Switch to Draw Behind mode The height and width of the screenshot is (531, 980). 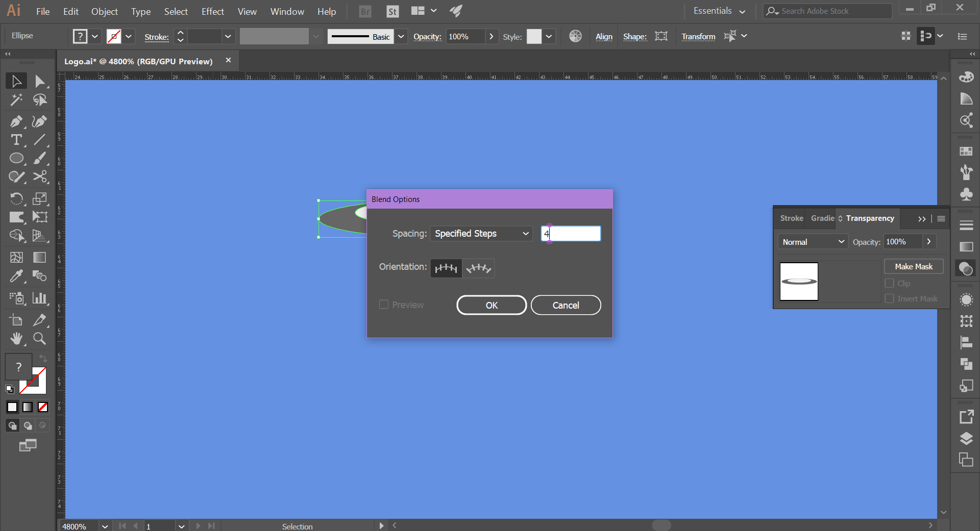point(28,425)
